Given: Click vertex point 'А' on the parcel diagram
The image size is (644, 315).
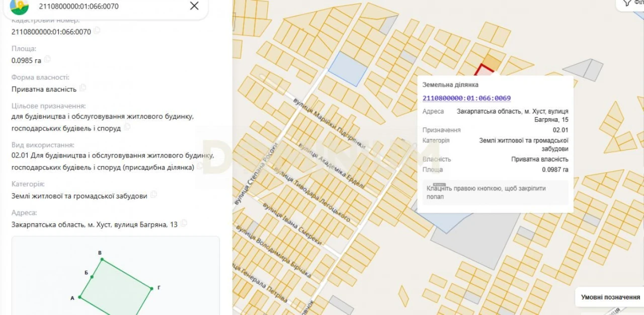Looking at the screenshot, I should (x=79, y=297).
